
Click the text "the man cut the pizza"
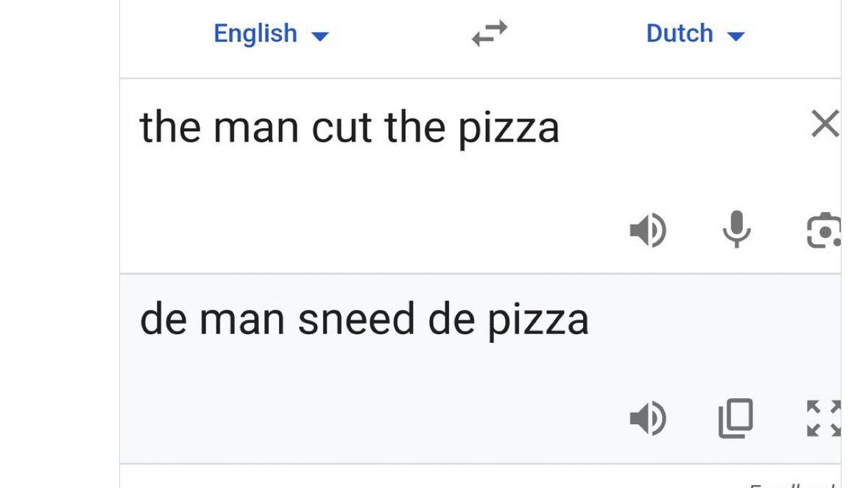350,127
